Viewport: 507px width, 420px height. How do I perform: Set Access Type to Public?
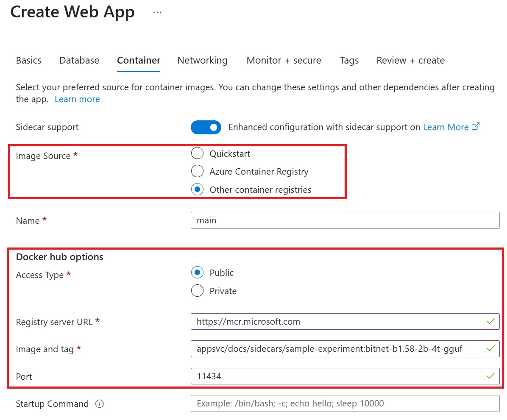coord(198,273)
